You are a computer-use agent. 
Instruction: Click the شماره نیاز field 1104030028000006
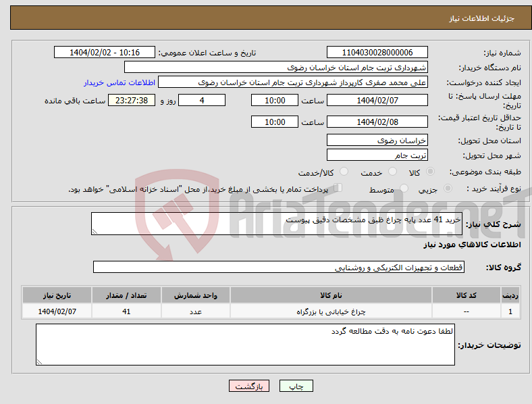(377, 53)
